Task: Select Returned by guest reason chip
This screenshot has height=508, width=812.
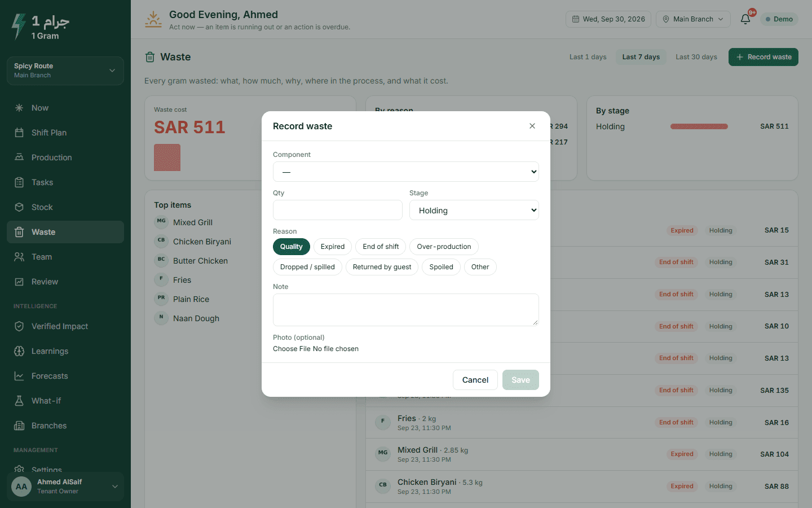Action: click(x=382, y=267)
